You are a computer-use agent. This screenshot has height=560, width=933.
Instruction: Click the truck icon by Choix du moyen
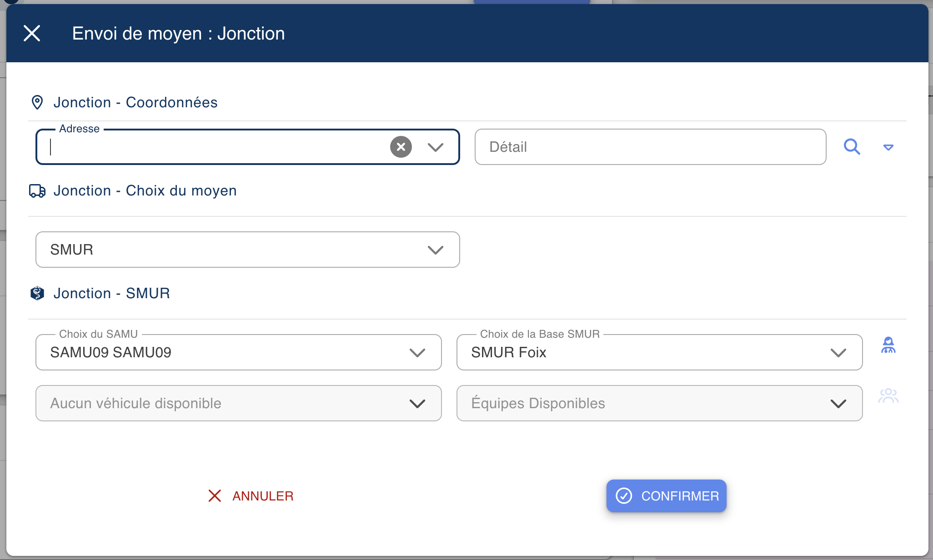tap(37, 191)
